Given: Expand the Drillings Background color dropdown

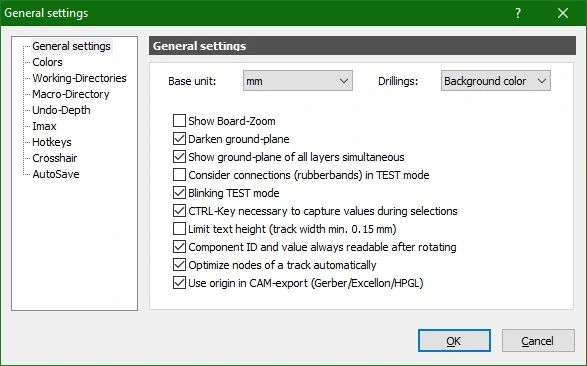Looking at the screenshot, I should tap(496, 80).
